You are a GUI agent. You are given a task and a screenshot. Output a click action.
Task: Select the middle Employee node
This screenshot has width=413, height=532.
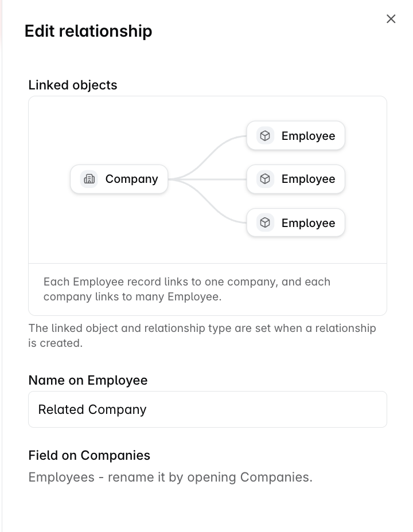pos(296,179)
